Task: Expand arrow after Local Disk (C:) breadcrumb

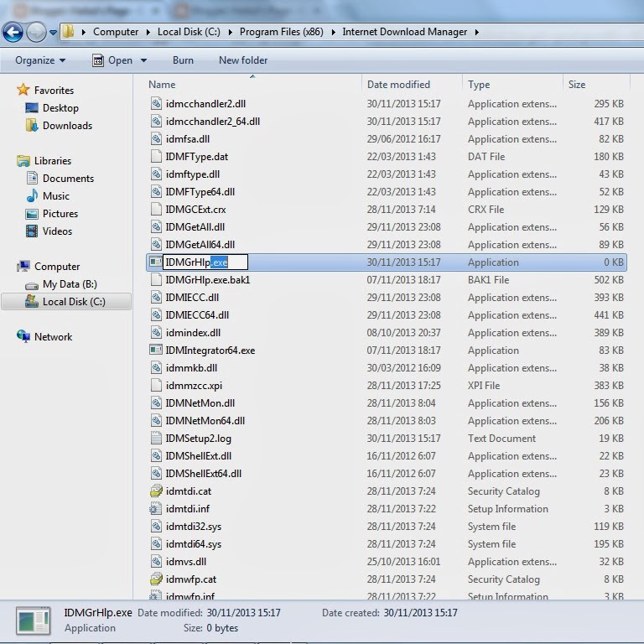Action: [x=230, y=32]
